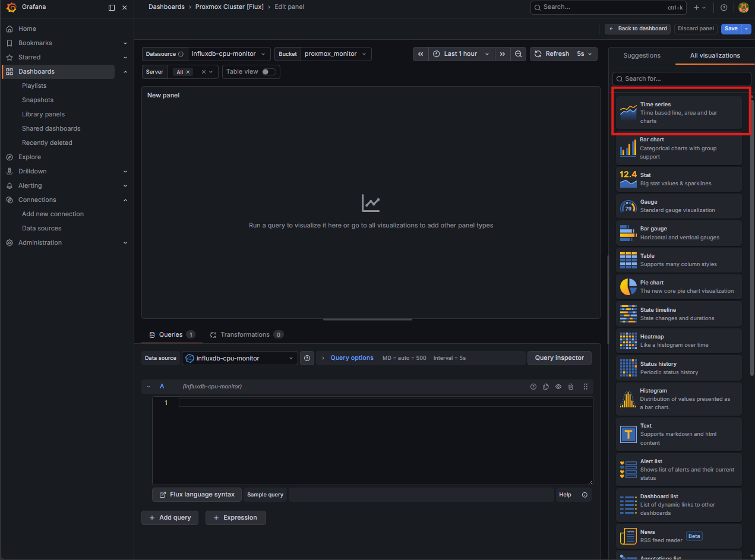Grab the query A drag handle
The image size is (755, 560).
pyautogui.click(x=586, y=387)
